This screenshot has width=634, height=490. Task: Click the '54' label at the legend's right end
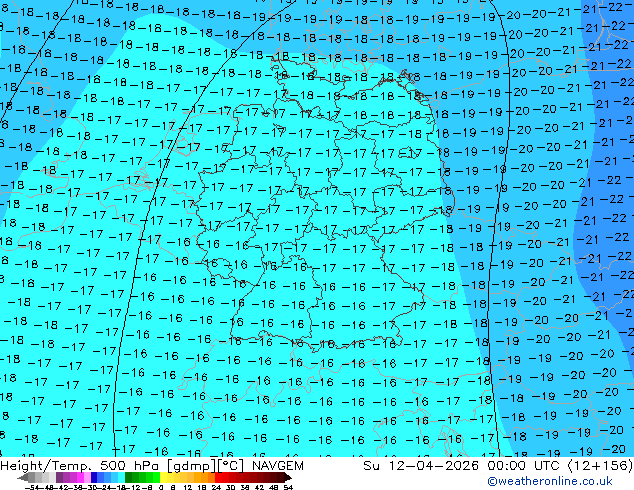coord(288,488)
